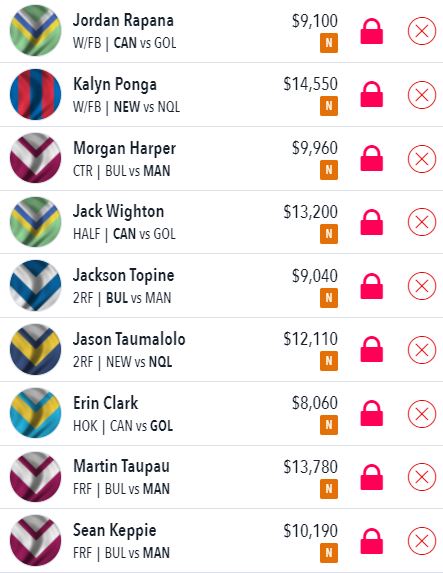
Task: Remove Jack Wighton via the X icon
Action: point(422,222)
